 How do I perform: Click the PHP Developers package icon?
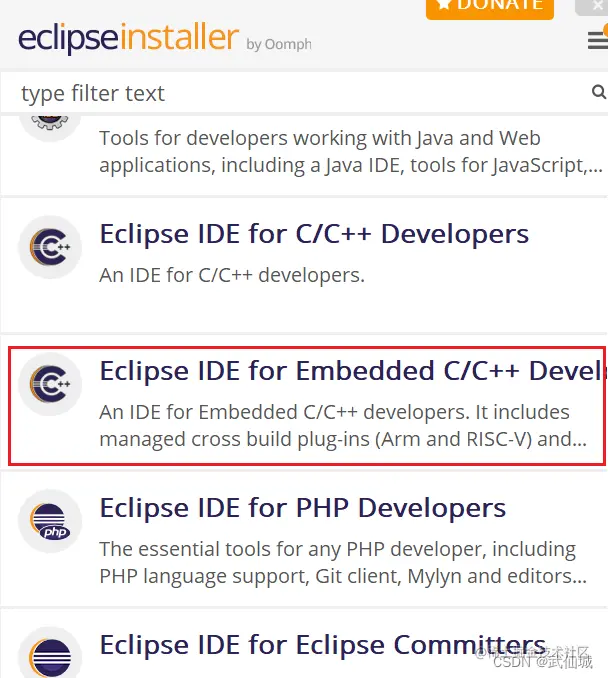coord(50,521)
